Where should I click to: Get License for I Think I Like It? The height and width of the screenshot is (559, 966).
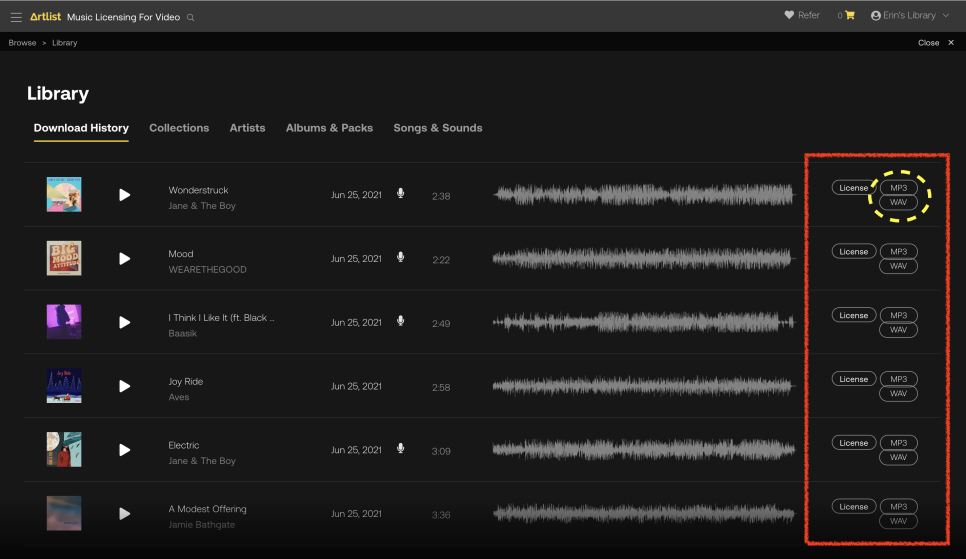tap(853, 315)
